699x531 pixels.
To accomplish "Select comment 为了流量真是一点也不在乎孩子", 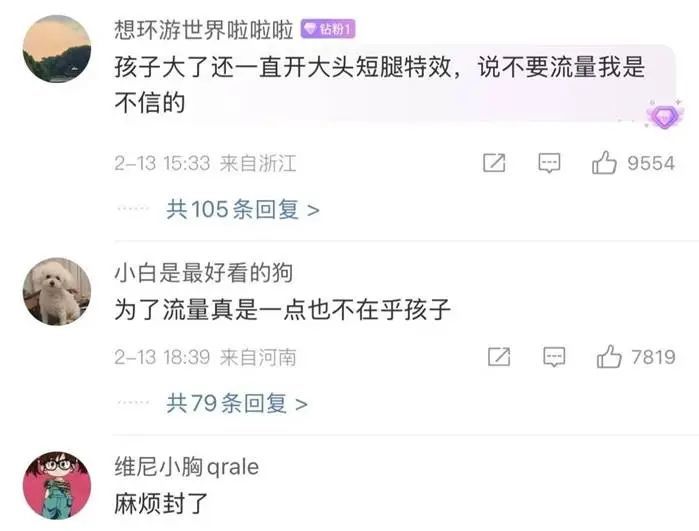I will (x=283, y=309).
